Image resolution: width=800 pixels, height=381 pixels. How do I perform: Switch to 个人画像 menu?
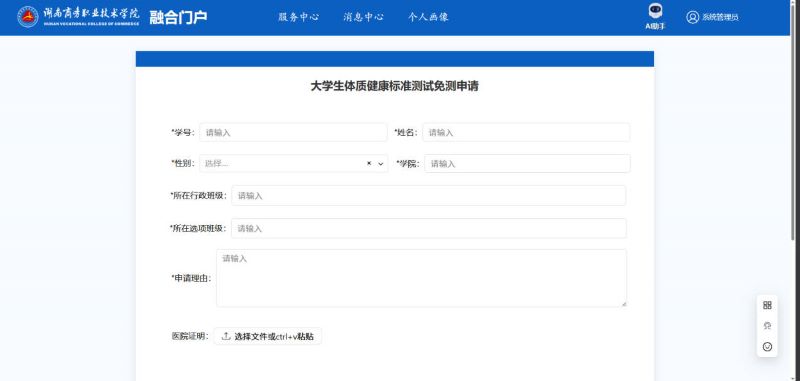pyautogui.click(x=428, y=17)
